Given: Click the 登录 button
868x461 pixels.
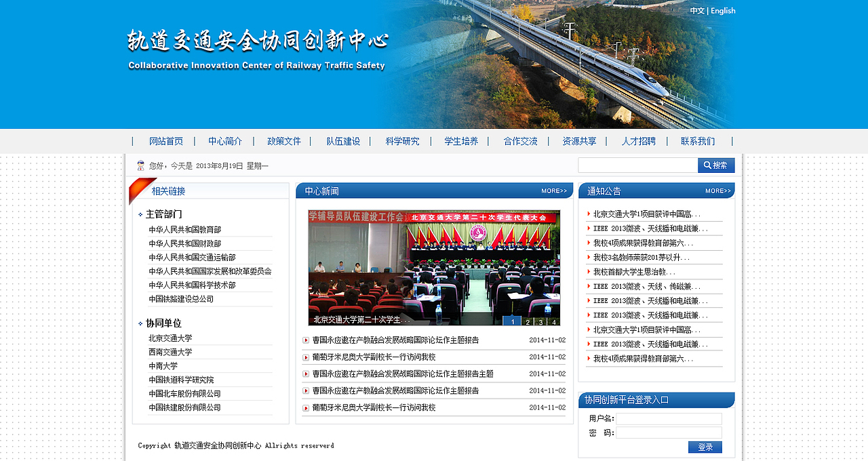Looking at the screenshot, I should click(x=705, y=447).
